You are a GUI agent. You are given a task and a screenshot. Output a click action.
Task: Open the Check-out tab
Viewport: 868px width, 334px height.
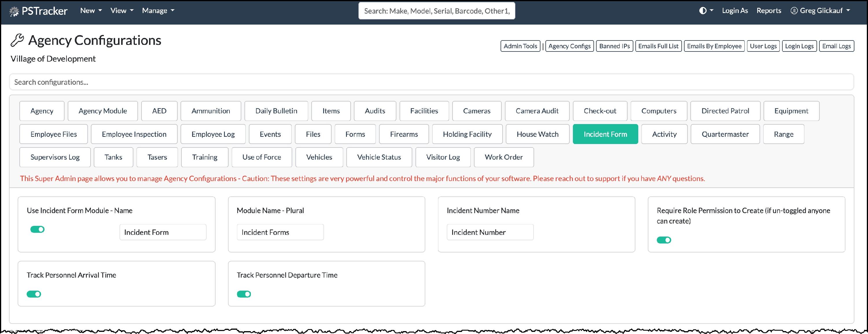600,111
